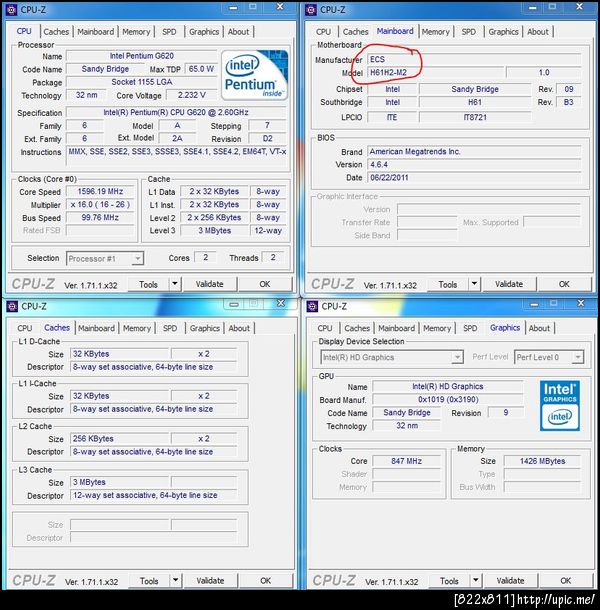Open the Tools dropdown arrow in the Graphics window
Screen dimensions: 600x610
[475, 581]
